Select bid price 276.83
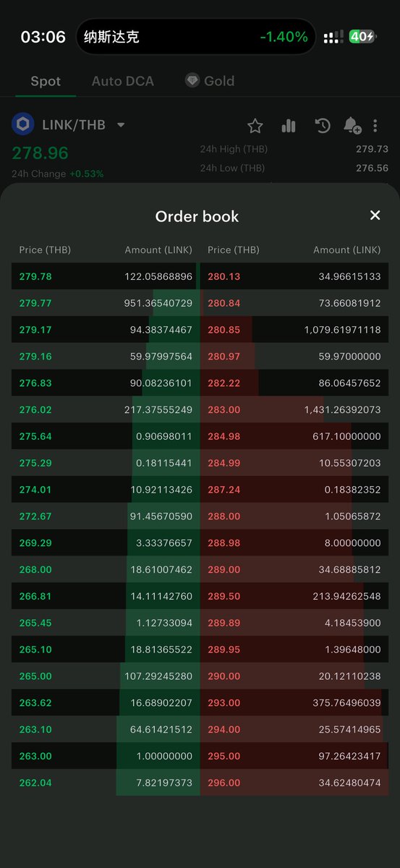This screenshot has height=868, width=400. 35,383
